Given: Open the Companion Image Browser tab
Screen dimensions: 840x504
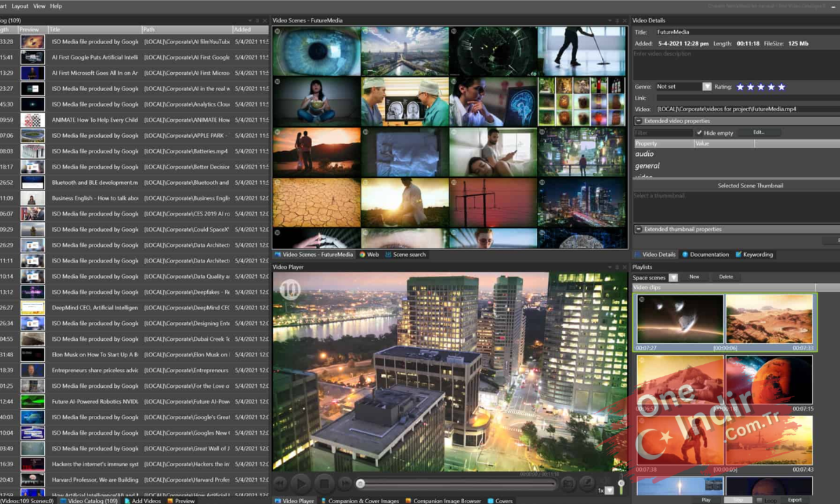Looking at the screenshot, I should point(442,500).
